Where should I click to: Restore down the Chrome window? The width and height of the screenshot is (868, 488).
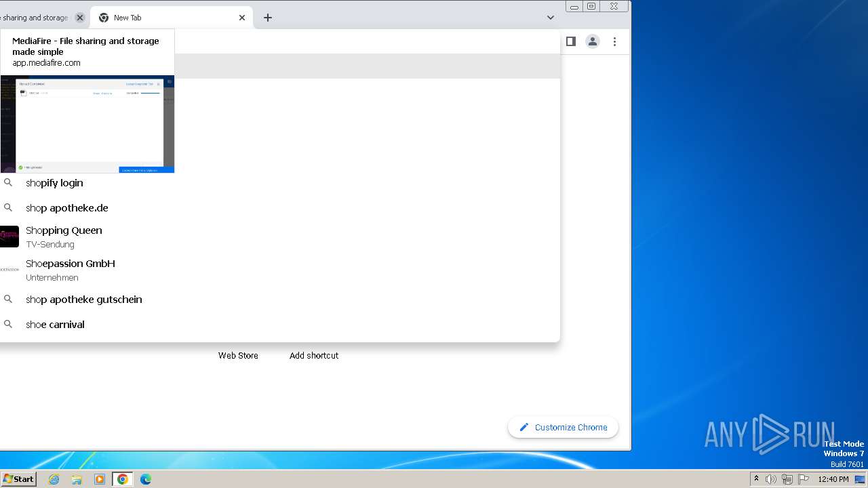pyautogui.click(x=591, y=6)
